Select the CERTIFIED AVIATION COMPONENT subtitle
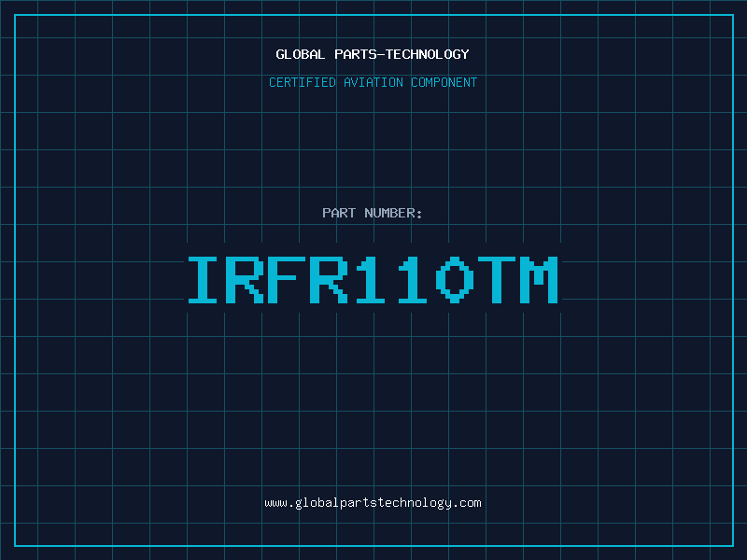 click(373, 82)
